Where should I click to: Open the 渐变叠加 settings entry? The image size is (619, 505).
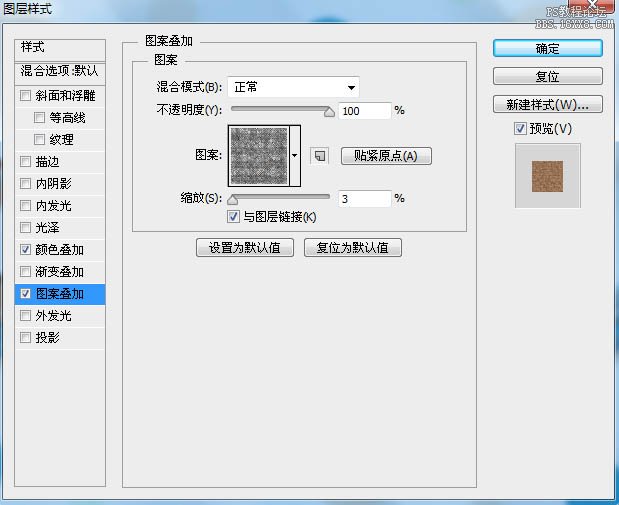pos(60,272)
